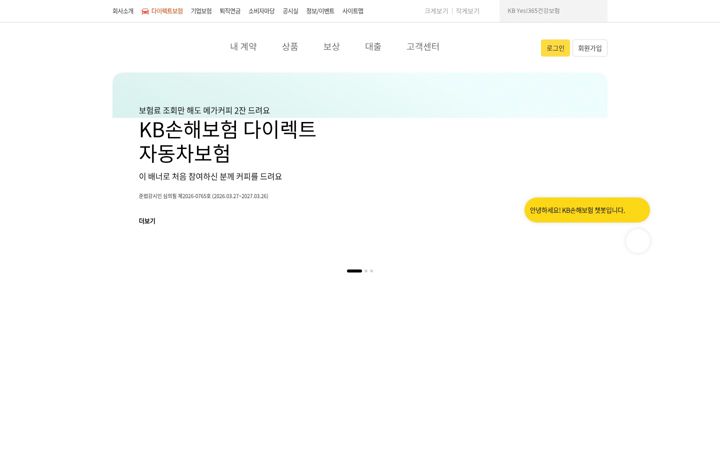The width and height of the screenshot is (720, 450).
Task: Switch to the third carousel slide dot
Action: [371, 271]
